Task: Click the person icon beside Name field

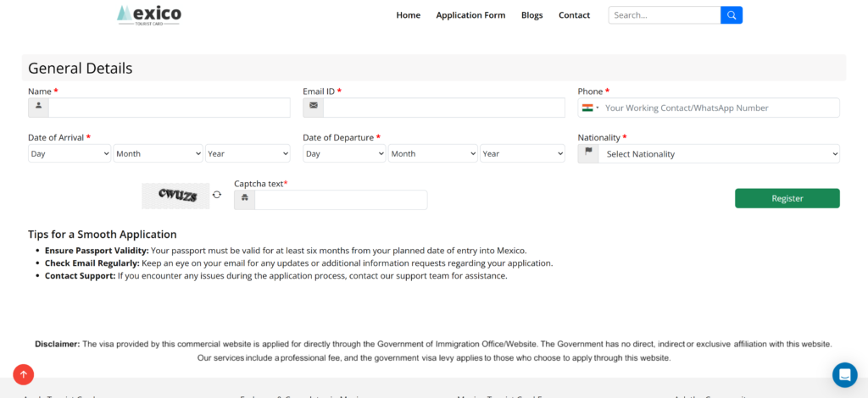Action: coord(39,108)
